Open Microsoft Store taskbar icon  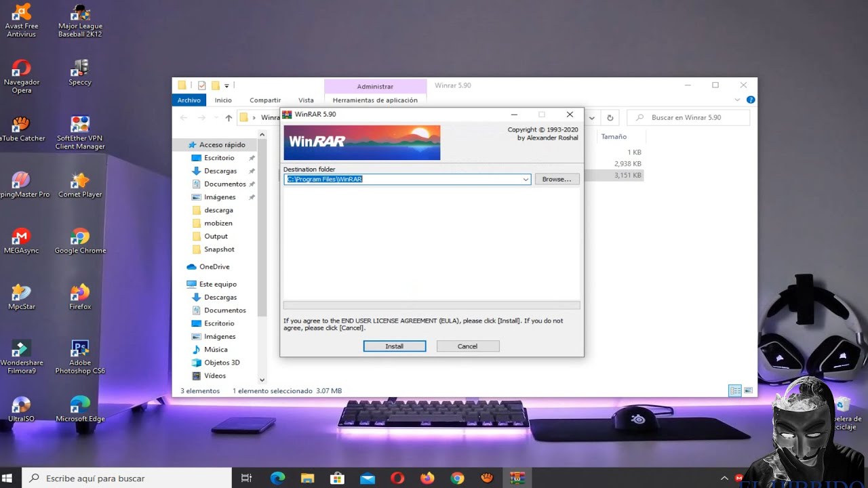pos(337,478)
